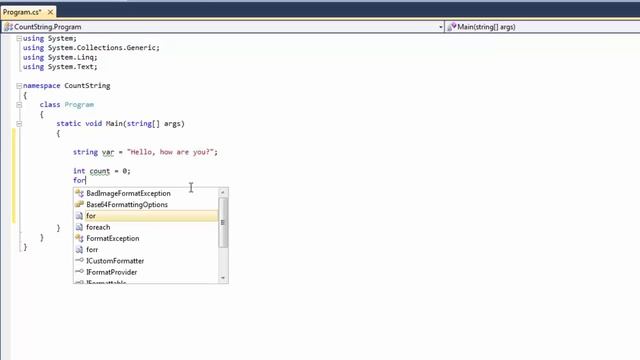The image size is (640, 360).
Task: Click the 'foreach' snippet icon
Action: pyautogui.click(x=79, y=227)
